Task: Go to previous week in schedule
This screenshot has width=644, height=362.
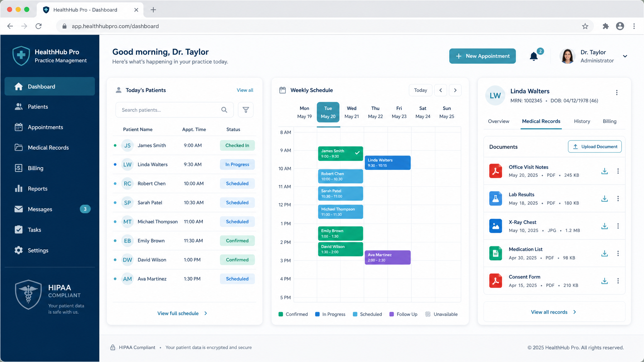Action: pyautogui.click(x=441, y=90)
